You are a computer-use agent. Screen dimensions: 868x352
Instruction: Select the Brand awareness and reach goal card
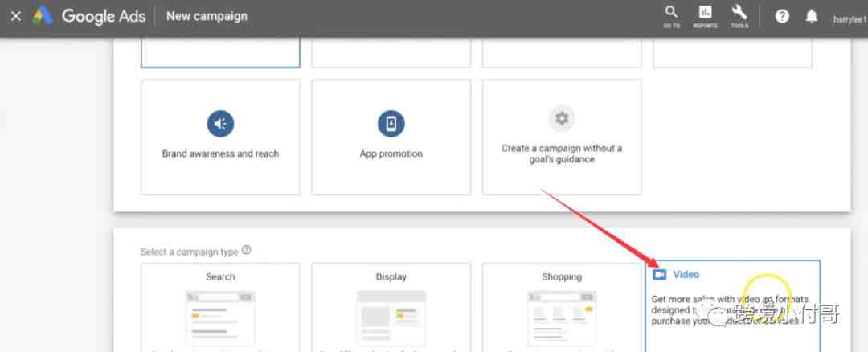tap(220, 137)
